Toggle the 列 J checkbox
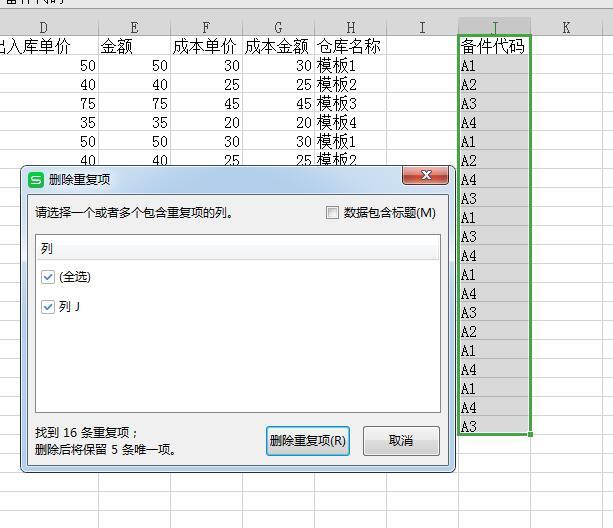Viewport: 613px width, 528px height. (x=48, y=307)
